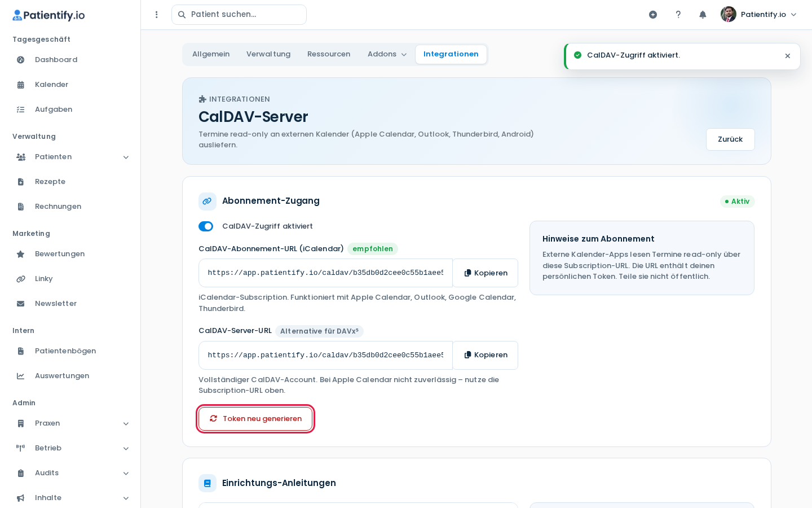Viewport: 812px width, 508px height.
Task: Toggle CalDAV-Zugriff aktiviert switch
Action: [206, 226]
